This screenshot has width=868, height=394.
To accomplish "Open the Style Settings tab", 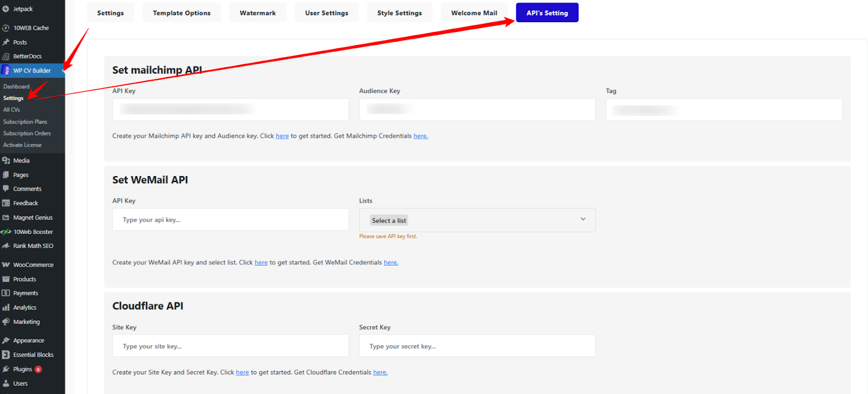I will point(400,12).
